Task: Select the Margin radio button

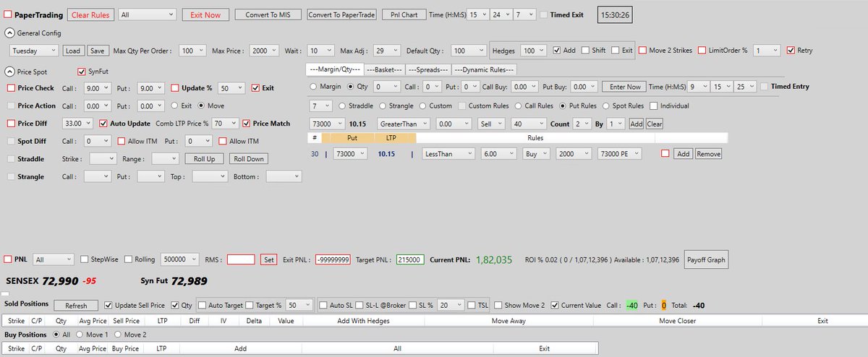Action: (313, 87)
